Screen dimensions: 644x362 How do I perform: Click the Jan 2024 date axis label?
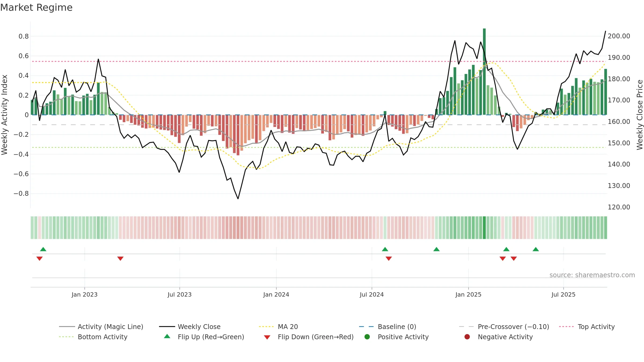[x=276, y=294]
